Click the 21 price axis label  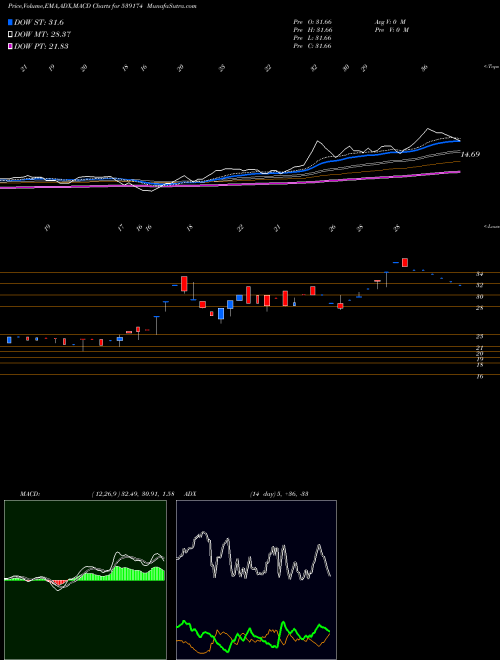479,348
